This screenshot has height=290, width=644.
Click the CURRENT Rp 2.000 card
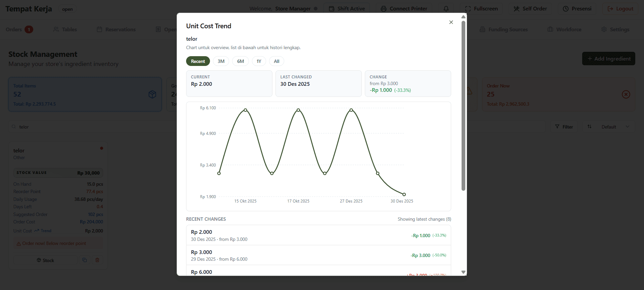229,83
